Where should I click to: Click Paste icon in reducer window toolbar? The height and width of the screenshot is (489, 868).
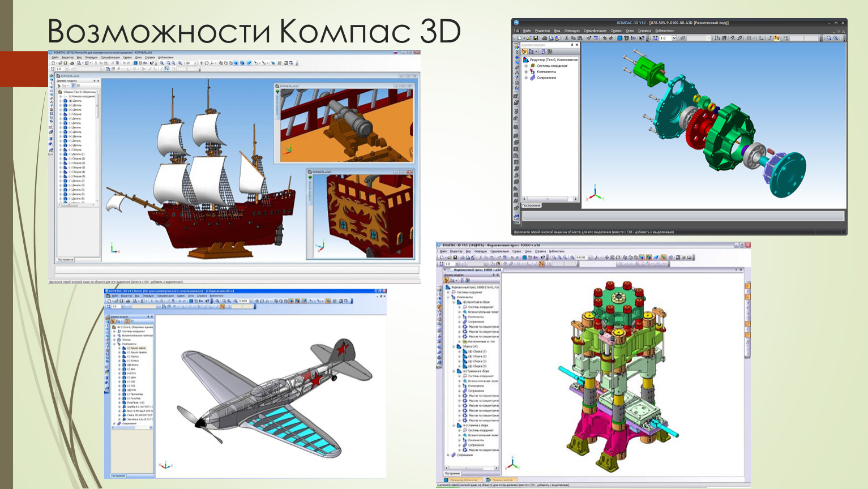pos(580,38)
